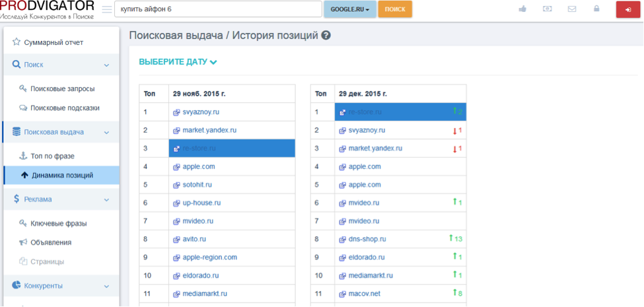This screenshot has height=307, width=644.
Task: Open external link icon for up-house.ru
Action: (176, 203)
